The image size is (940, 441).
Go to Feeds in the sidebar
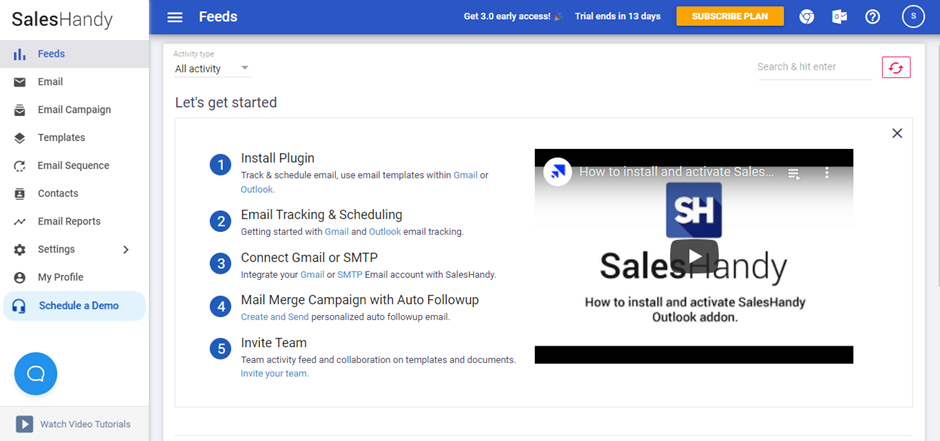tap(74, 54)
